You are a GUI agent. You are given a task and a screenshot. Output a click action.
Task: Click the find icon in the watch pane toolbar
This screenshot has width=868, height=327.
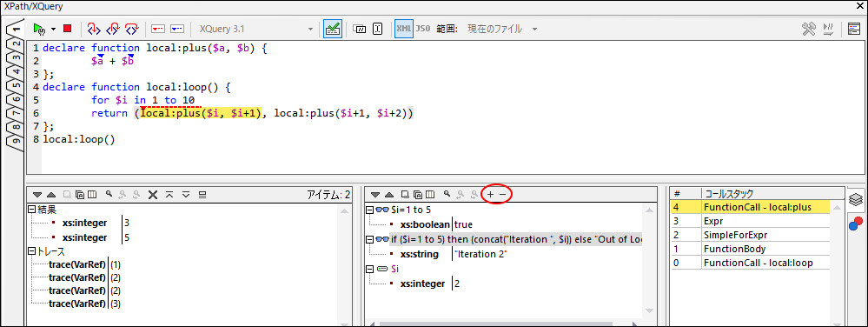click(x=447, y=194)
